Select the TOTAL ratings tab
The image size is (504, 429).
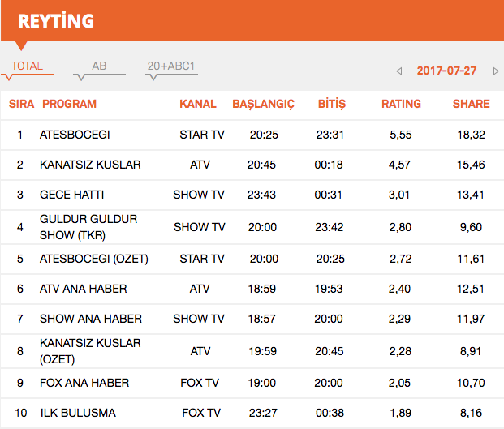pos(28,66)
